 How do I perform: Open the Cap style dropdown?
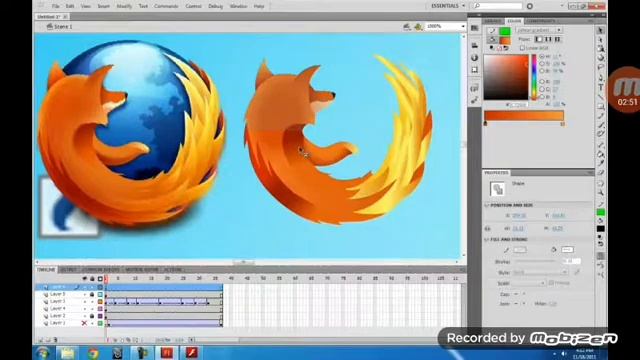[519, 294]
